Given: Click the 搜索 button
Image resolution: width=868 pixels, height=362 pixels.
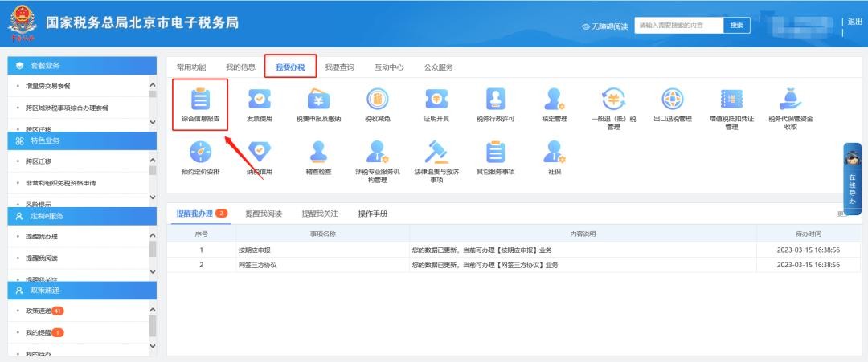Looking at the screenshot, I should point(736,26).
